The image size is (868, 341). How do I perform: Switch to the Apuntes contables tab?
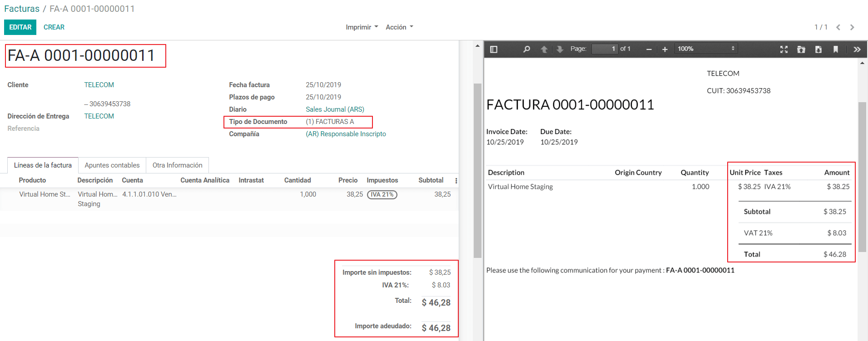112,165
